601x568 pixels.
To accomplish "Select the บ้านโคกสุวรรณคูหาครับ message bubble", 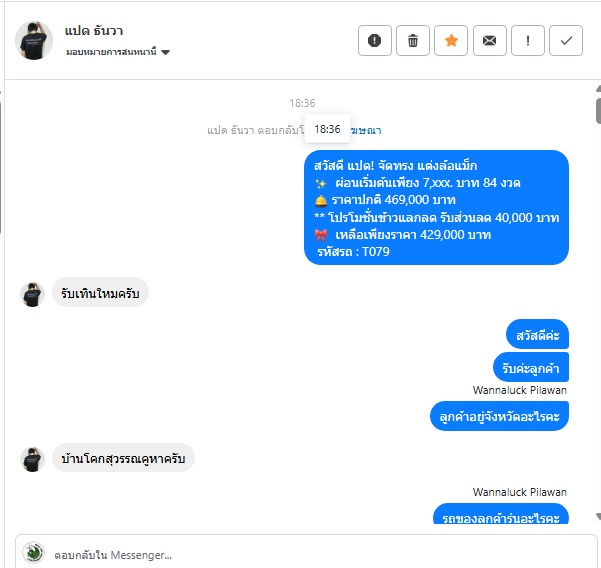I will tap(123, 458).
